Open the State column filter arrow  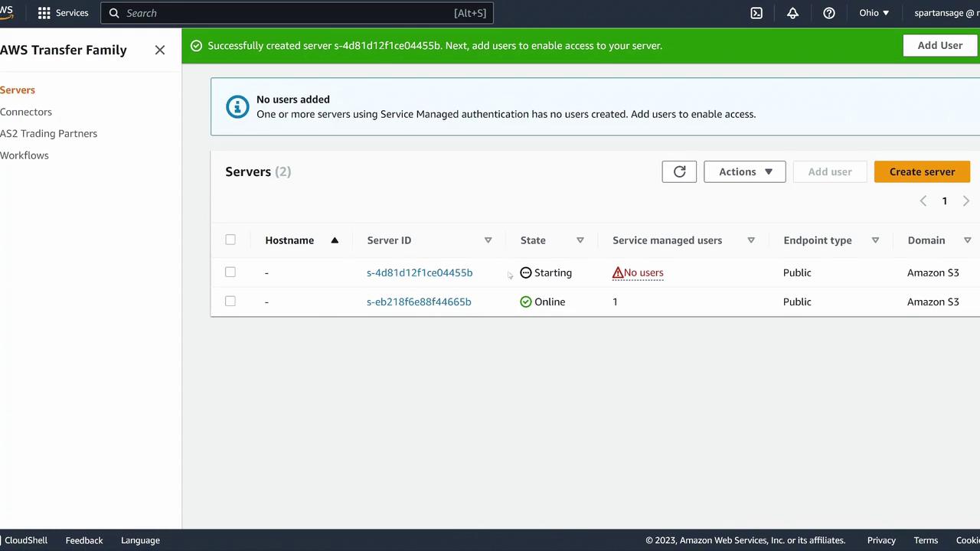coord(580,240)
